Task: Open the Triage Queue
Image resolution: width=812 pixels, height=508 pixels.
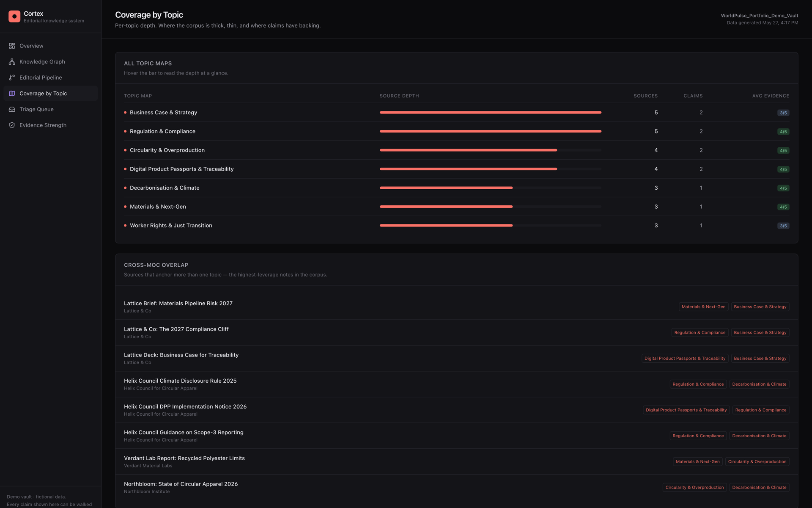Action: point(50,109)
